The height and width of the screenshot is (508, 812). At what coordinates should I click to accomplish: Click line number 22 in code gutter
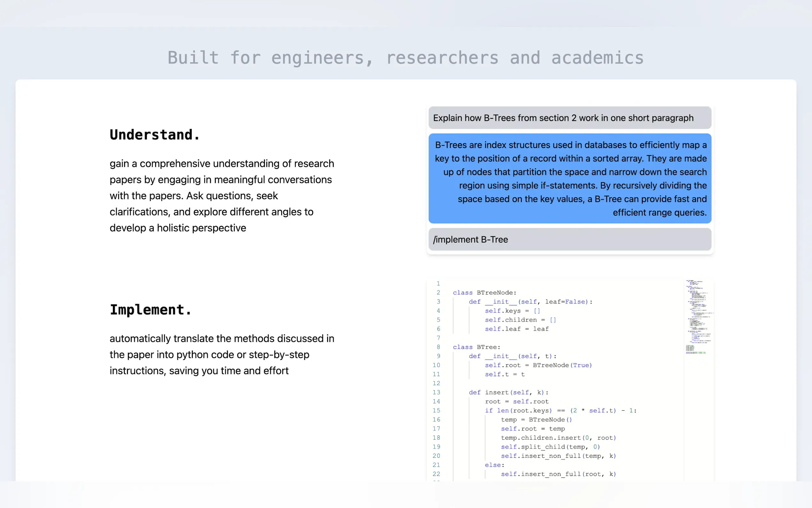click(x=436, y=474)
